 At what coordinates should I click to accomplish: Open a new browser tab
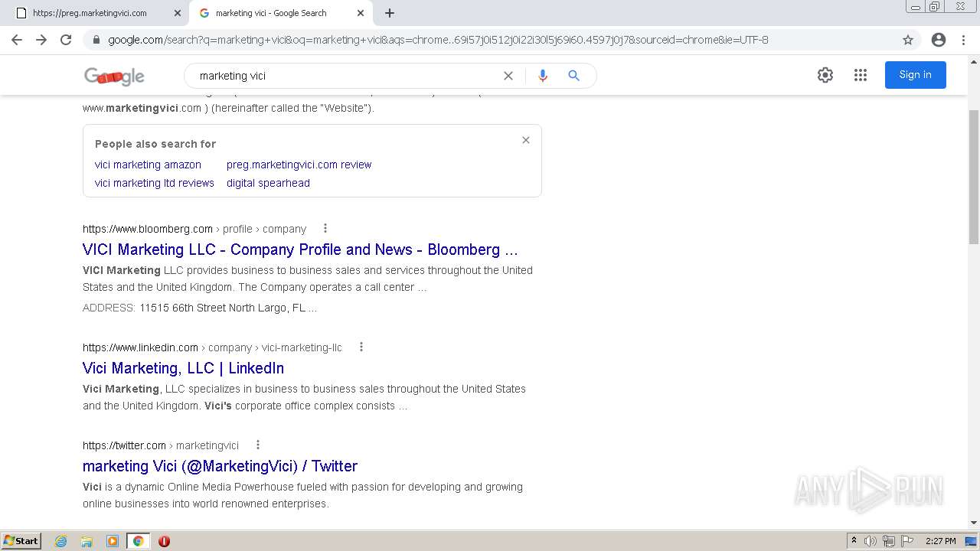click(x=390, y=13)
